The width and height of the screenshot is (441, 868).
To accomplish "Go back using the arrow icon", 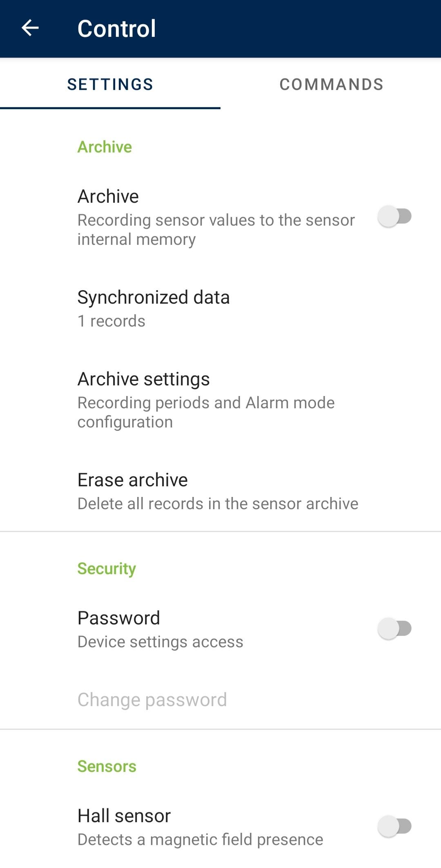I will [x=30, y=28].
